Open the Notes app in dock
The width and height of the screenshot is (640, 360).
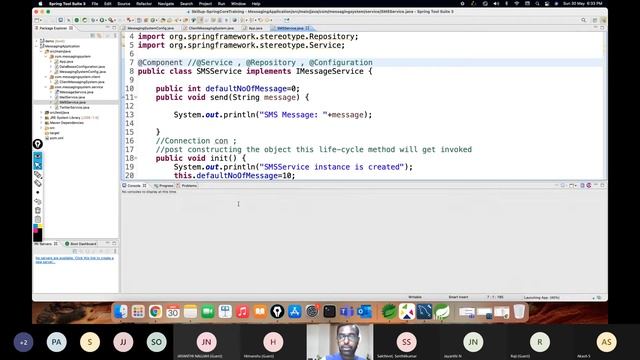click(190, 312)
